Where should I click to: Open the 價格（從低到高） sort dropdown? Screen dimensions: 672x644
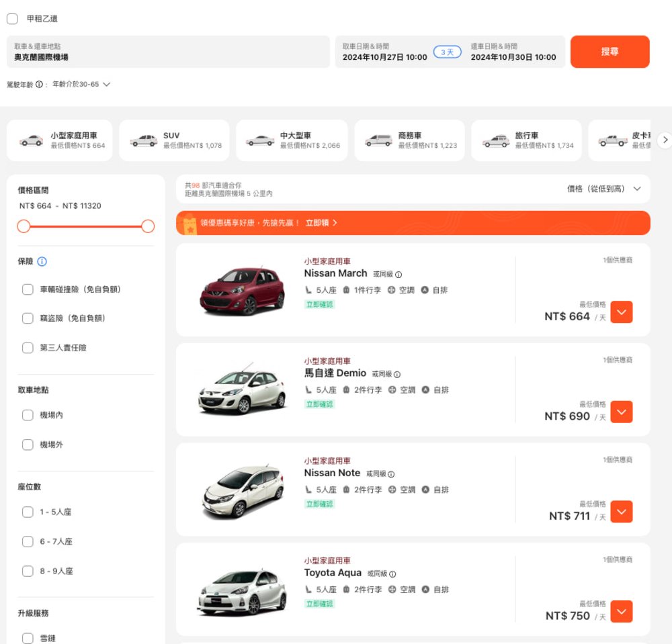click(x=603, y=189)
